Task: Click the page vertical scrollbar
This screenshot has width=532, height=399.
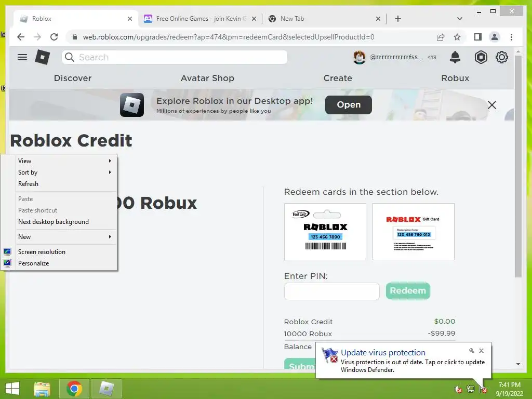Action: pyautogui.click(x=518, y=166)
